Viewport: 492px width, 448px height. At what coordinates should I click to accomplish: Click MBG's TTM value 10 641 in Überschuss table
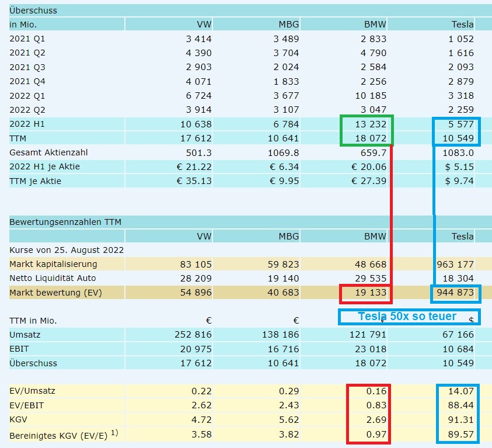point(283,138)
